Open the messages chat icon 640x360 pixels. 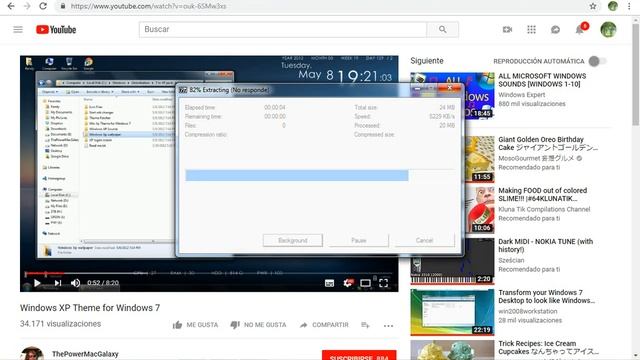coord(555,29)
